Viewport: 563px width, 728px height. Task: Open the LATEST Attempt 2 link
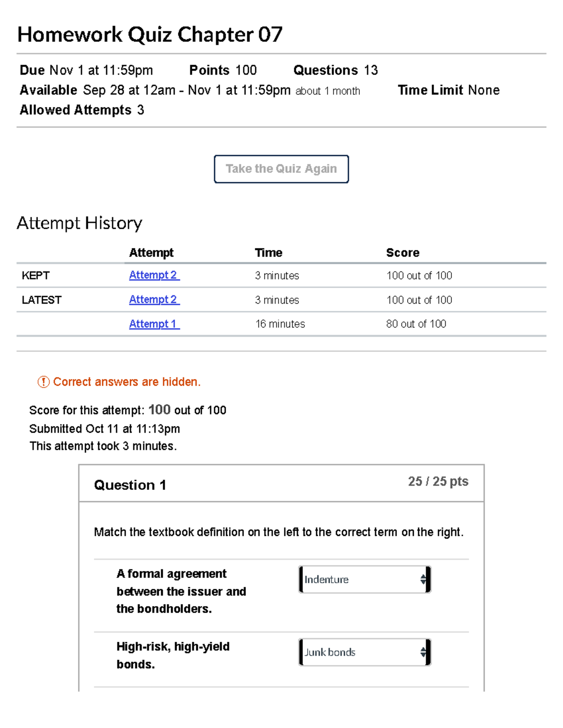point(154,300)
